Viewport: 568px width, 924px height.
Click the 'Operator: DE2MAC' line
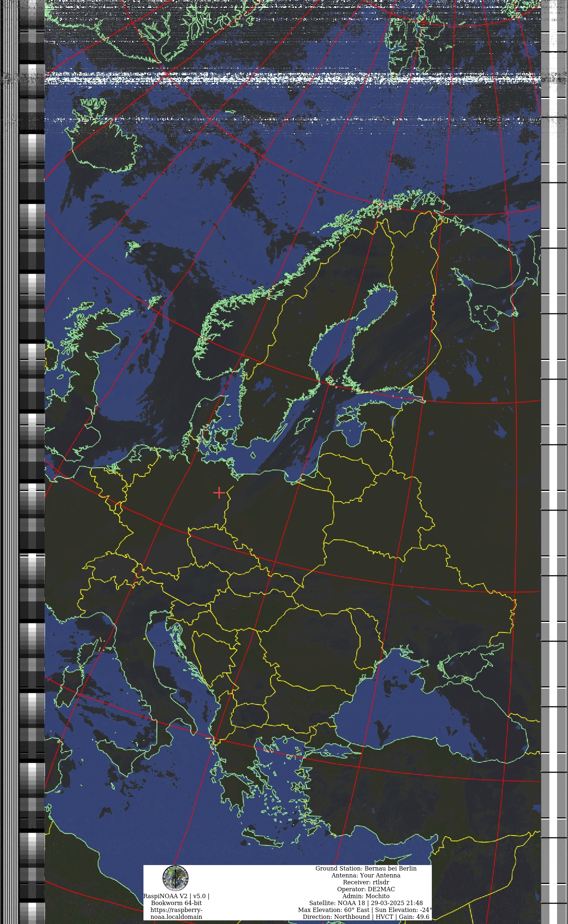[x=366, y=889]
